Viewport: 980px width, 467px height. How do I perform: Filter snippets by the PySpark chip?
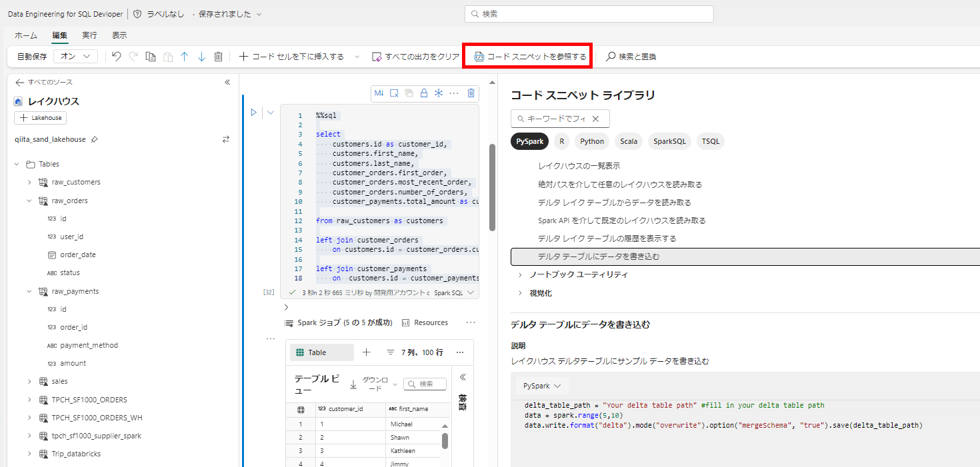click(530, 141)
